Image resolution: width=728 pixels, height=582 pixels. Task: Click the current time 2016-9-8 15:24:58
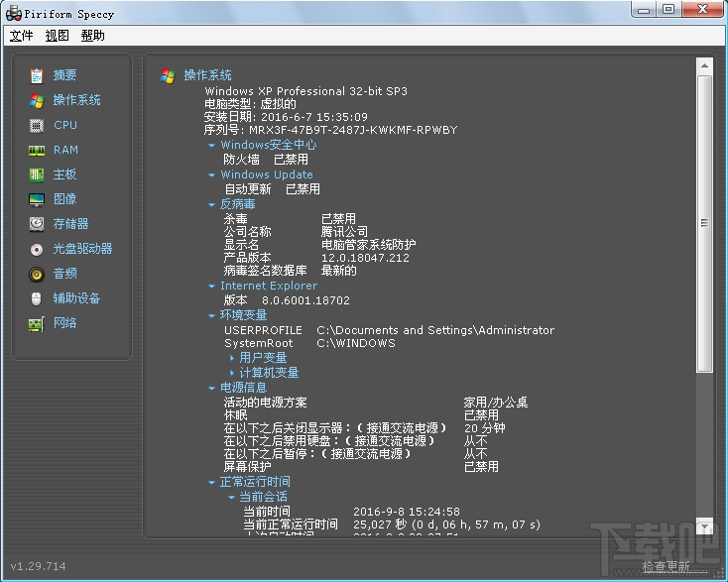pyautogui.click(x=407, y=512)
